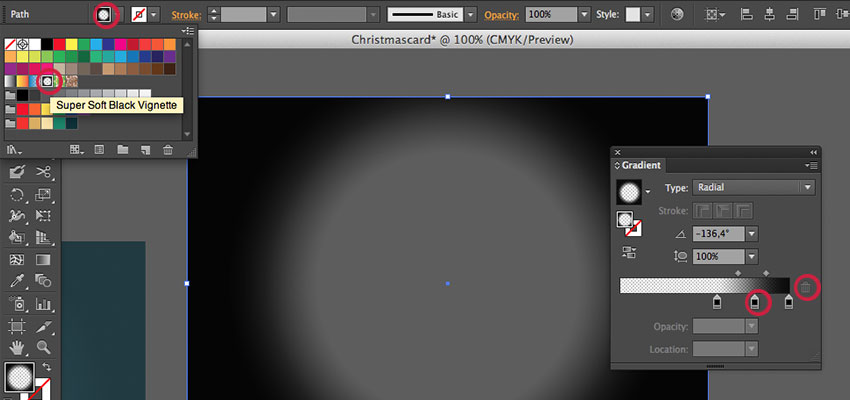This screenshot has height=400, width=850.
Task: Select the Eyedropper tool
Action: (17, 281)
